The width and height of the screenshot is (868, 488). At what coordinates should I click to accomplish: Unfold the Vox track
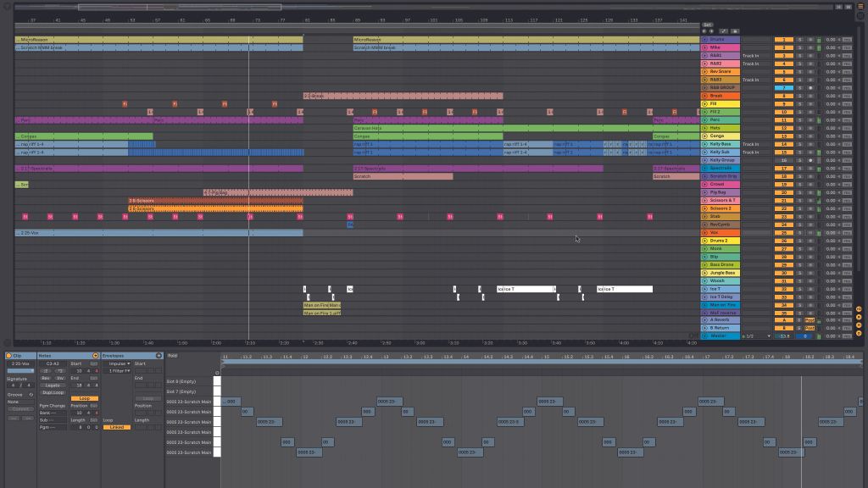704,232
